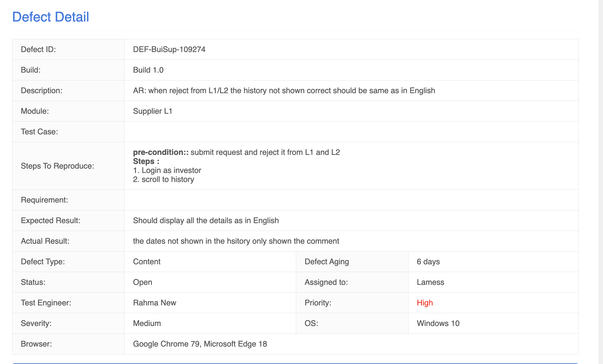The image size is (603, 364).
Task: Click the 6 days defect aging value
Action: coord(428,262)
